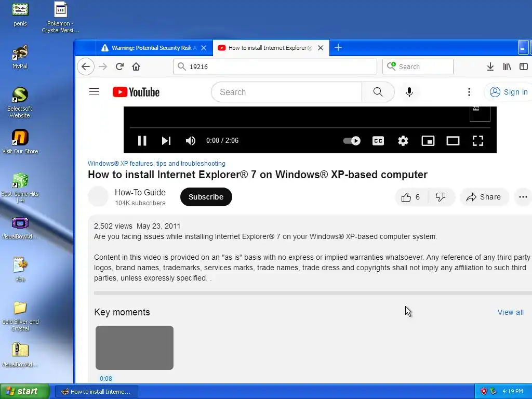Enter fullscreen video mode

[478, 140]
